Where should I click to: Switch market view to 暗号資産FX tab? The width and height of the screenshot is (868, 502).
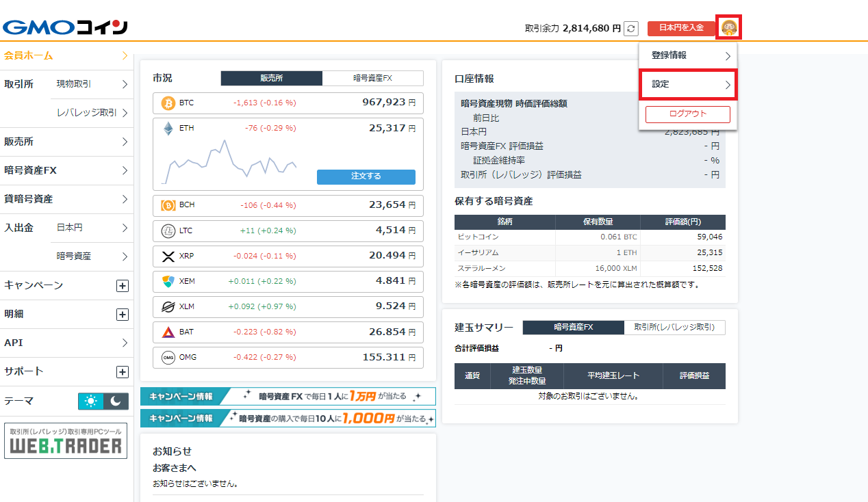tap(372, 79)
